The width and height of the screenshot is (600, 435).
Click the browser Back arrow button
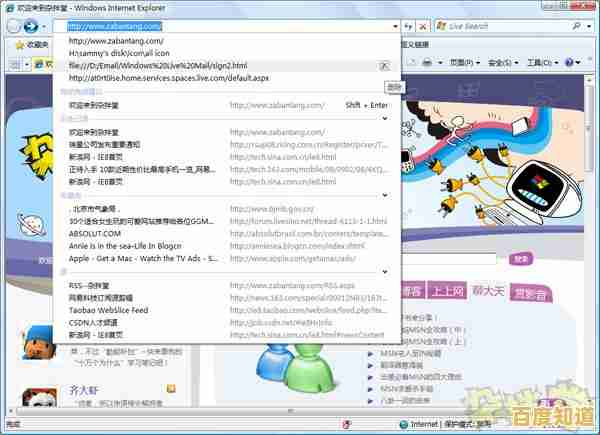(x=13, y=26)
